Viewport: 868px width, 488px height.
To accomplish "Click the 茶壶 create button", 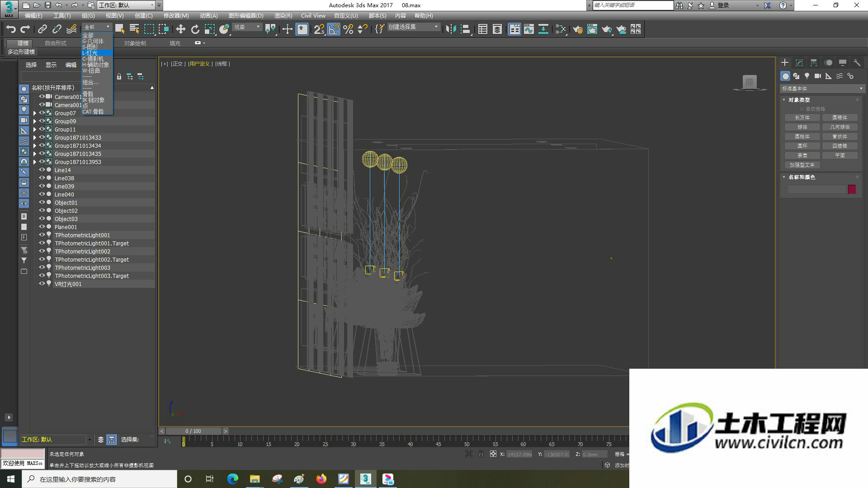I will point(802,155).
